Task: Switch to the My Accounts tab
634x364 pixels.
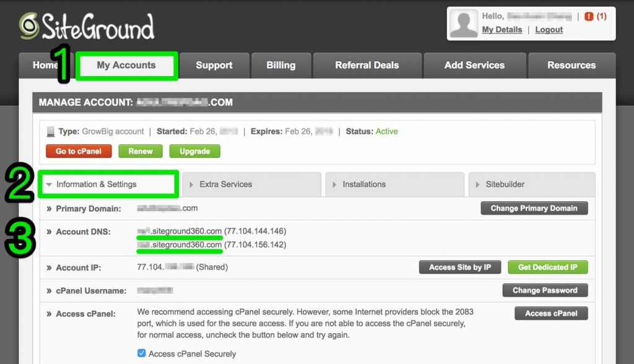Action: pos(126,65)
